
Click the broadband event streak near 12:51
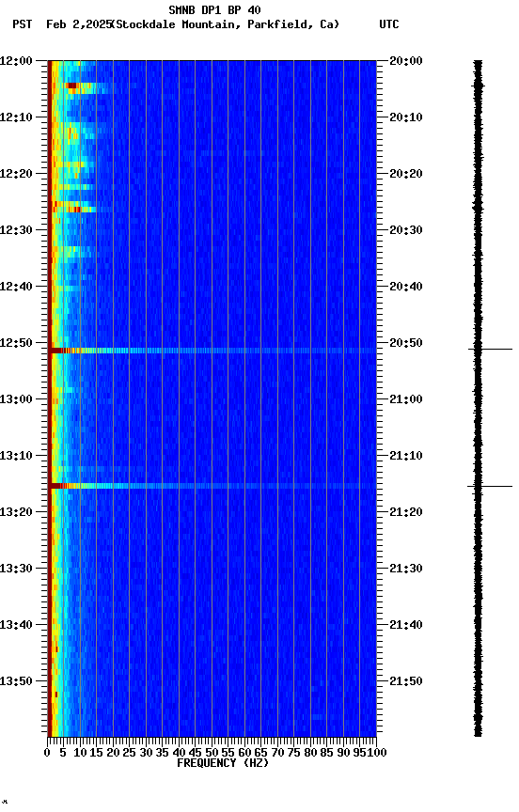[212, 351]
